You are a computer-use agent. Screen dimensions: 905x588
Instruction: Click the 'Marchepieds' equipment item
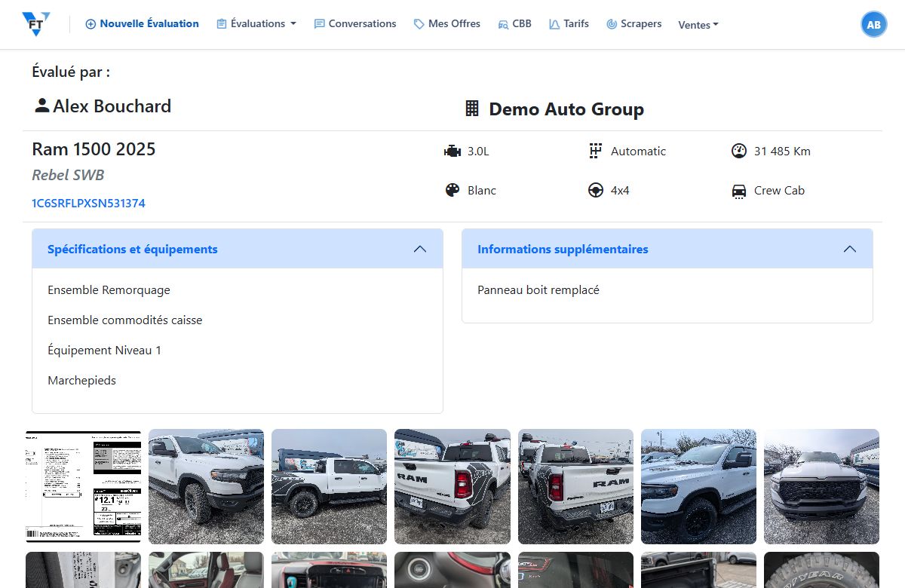[x=81, y=380]
